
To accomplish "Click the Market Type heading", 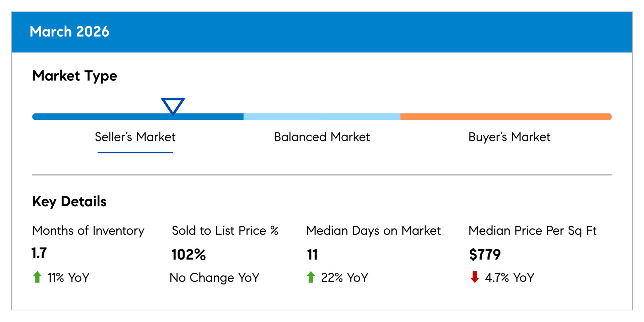I will tap(74, 76).
